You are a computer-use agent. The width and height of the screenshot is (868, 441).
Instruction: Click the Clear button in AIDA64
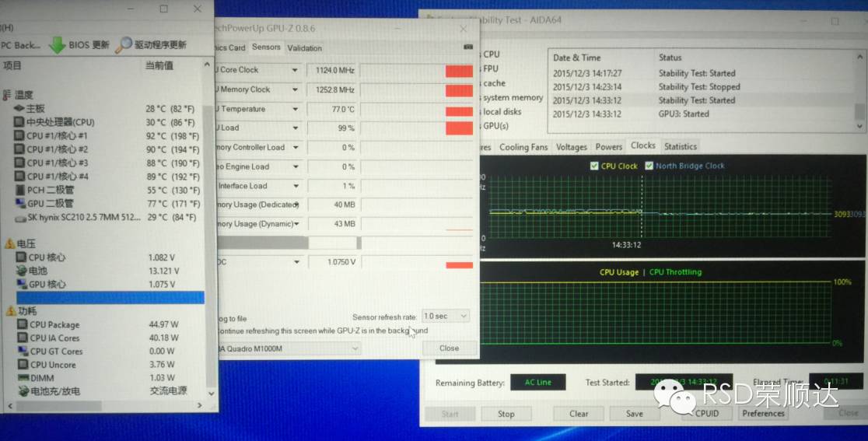[x=579, y=414]
